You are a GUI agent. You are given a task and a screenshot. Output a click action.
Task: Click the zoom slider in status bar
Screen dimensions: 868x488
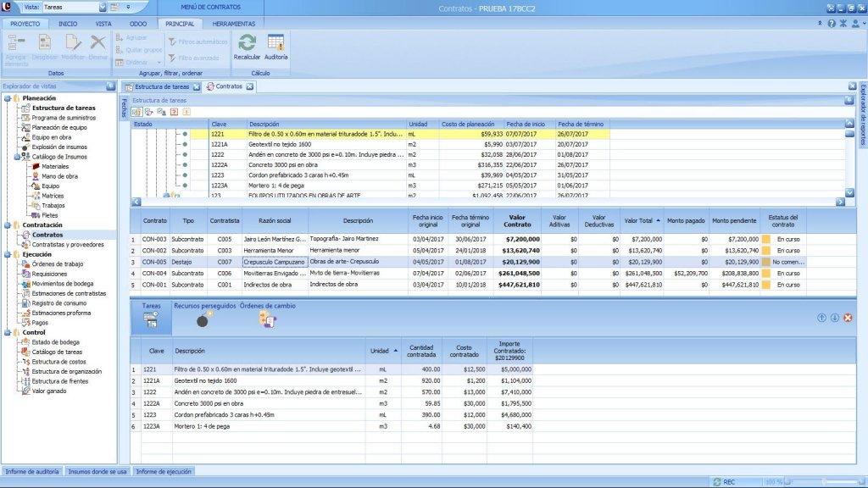tap(822, 482)
